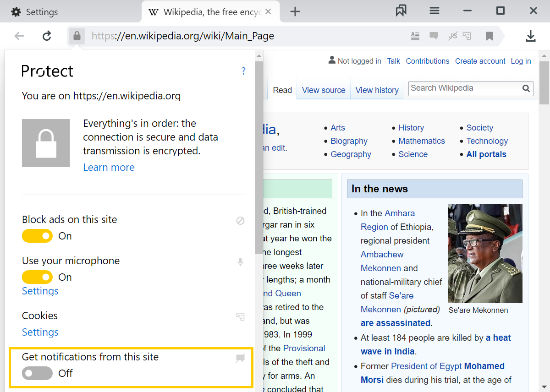Click the cookies icon in Protect panel
This screenshot has width=550, height=392.
click(240, 316)
